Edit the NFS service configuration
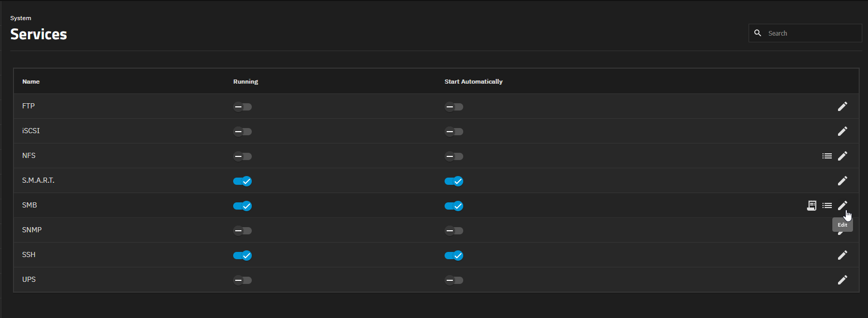This screenshot has height=318, width=868. (842, 156)
